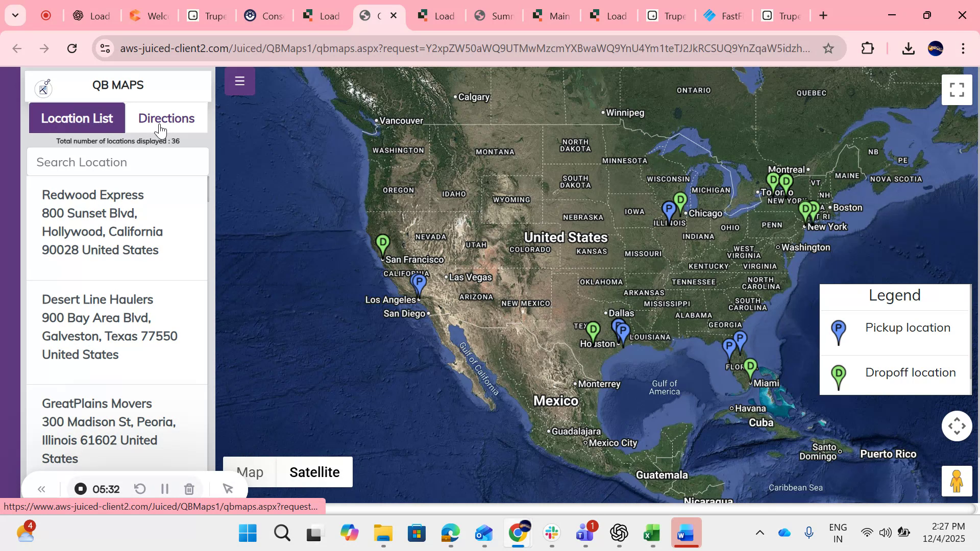Switch to the Directions tab

tap(167, 118)
